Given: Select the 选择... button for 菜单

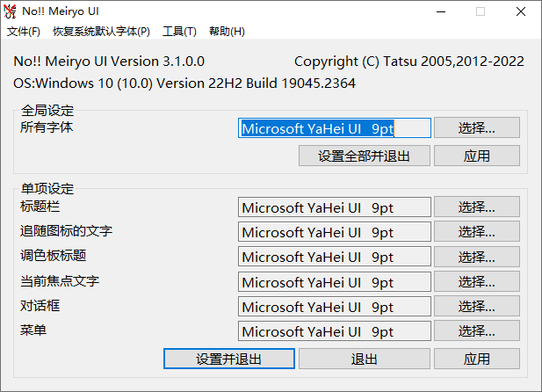Looking at the screenshot, I should coord(476,331).
